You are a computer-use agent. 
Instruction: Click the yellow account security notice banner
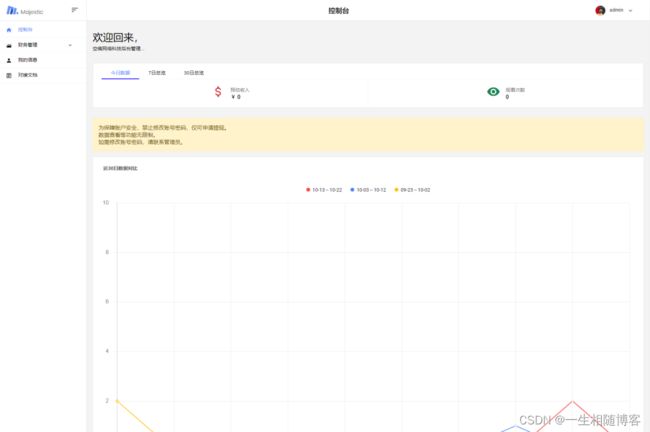point(368,134)
